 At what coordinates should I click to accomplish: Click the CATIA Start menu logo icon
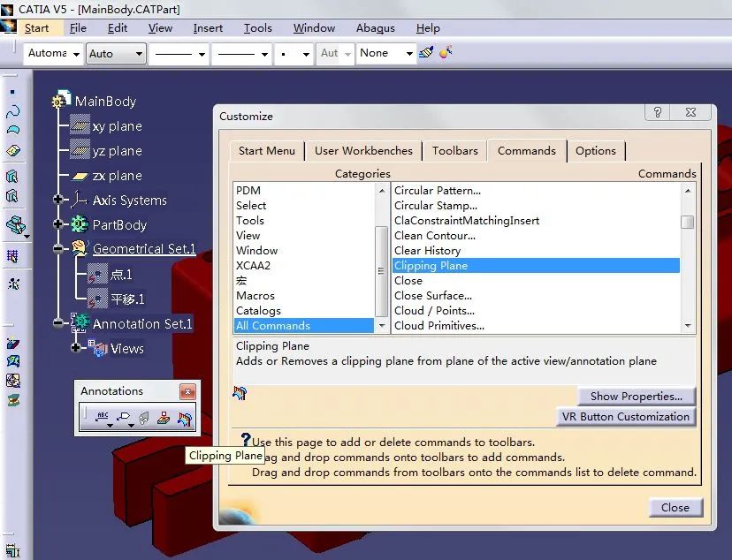(9, 27)
